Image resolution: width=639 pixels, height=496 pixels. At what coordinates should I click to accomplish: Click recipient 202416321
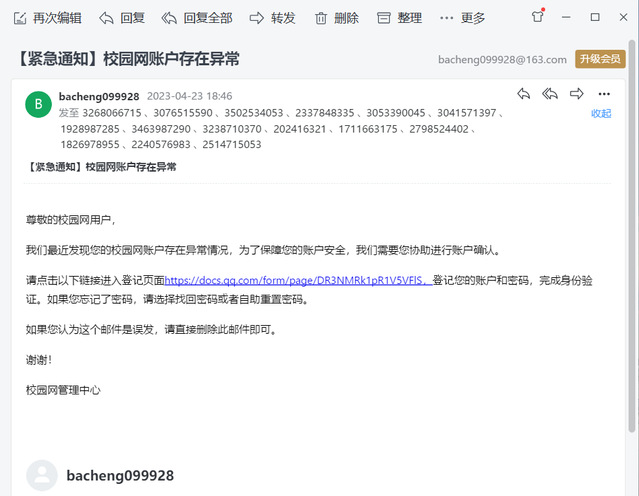coord(300,129)
